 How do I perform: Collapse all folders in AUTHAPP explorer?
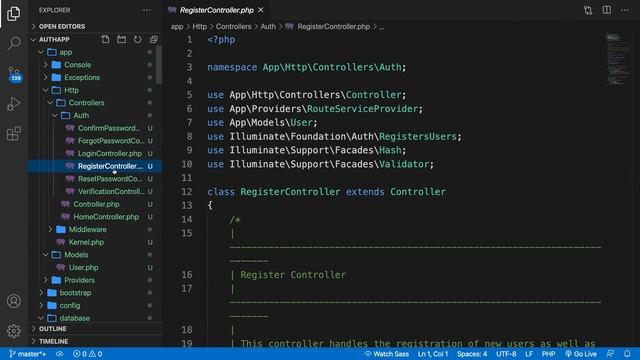point(153,39)
